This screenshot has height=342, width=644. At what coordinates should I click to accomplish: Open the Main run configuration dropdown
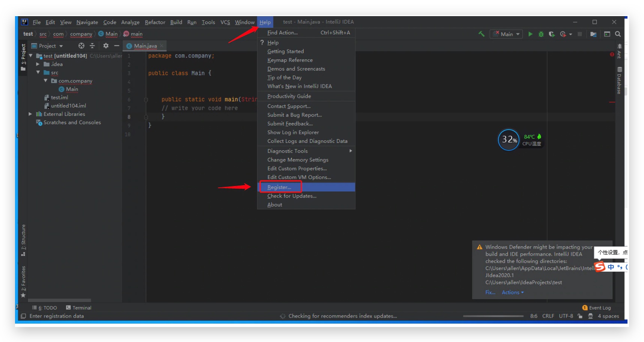click(x=506, y=34)
